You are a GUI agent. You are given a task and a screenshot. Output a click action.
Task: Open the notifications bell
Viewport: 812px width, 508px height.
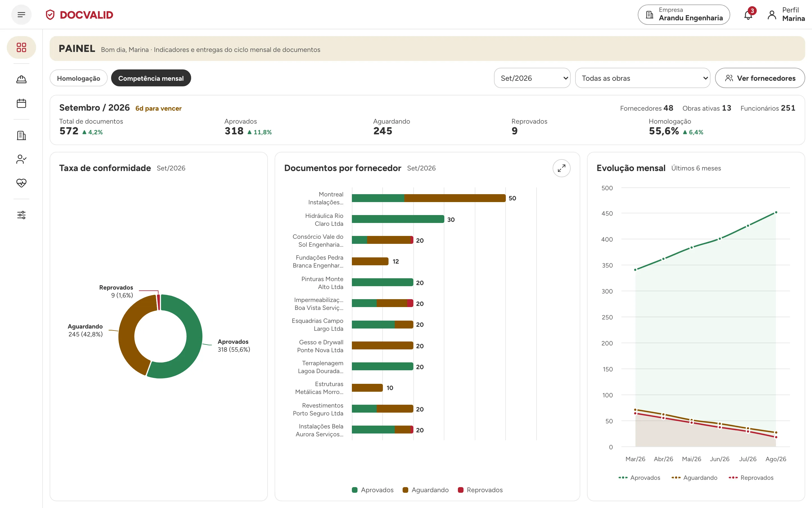748,15
